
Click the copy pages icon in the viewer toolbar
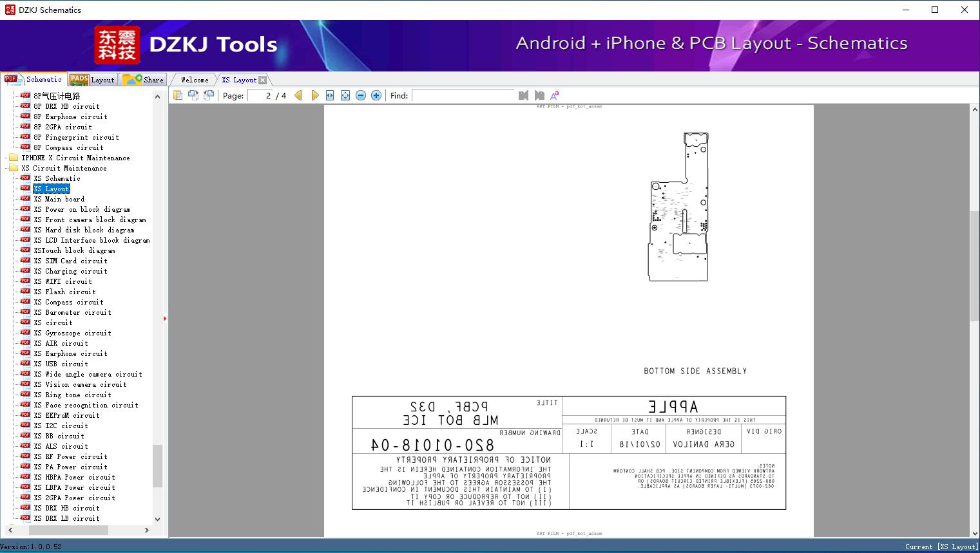click(x=177, y=95)
